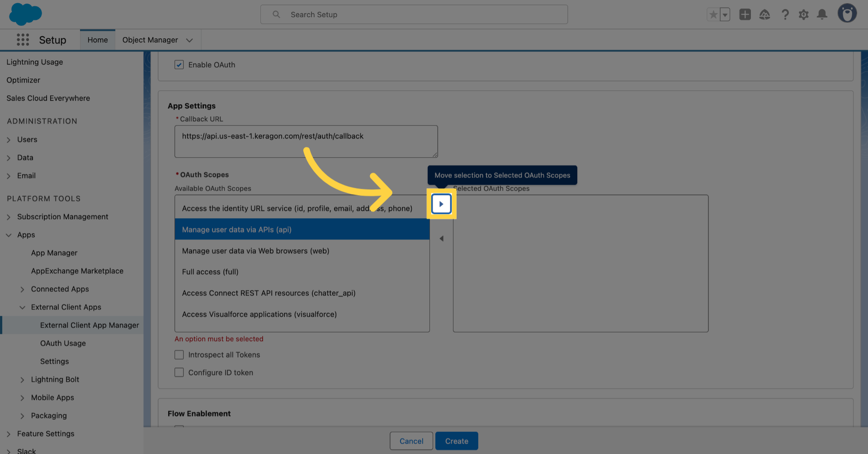Open the Trailhead guidance icon
Viewport: 868px width, 454px height.
click(x=764, y=14)
